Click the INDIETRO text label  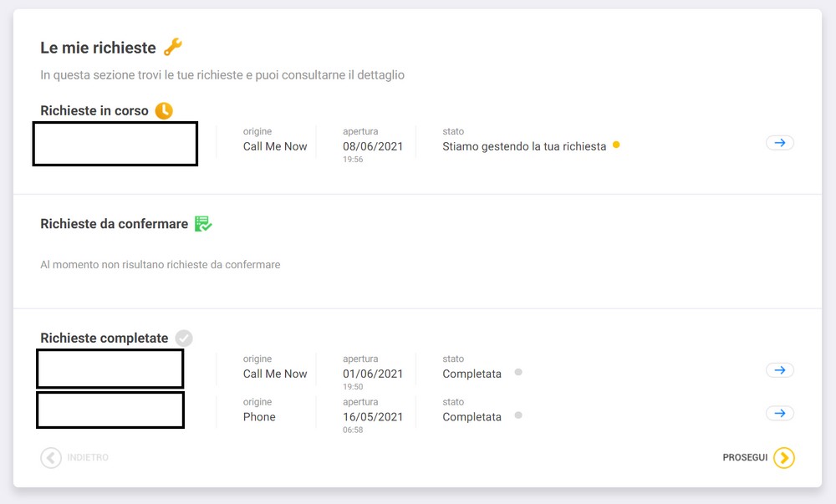[x=88, y=458]
